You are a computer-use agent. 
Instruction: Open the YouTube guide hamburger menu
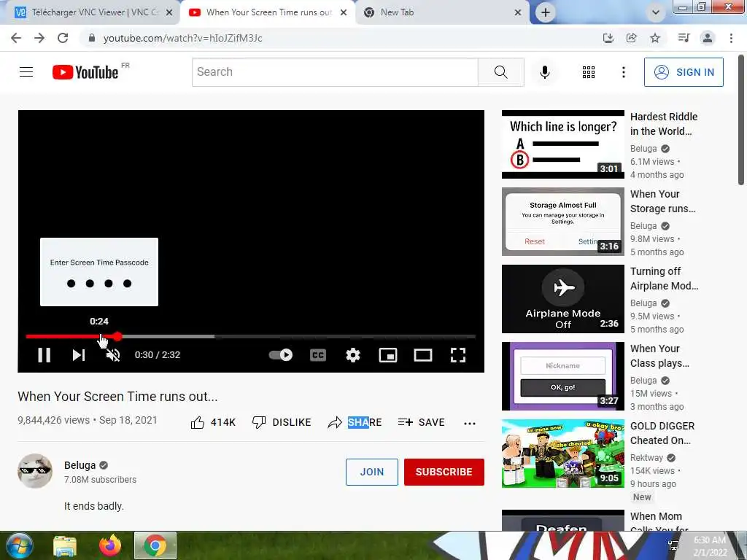(26, 72)
